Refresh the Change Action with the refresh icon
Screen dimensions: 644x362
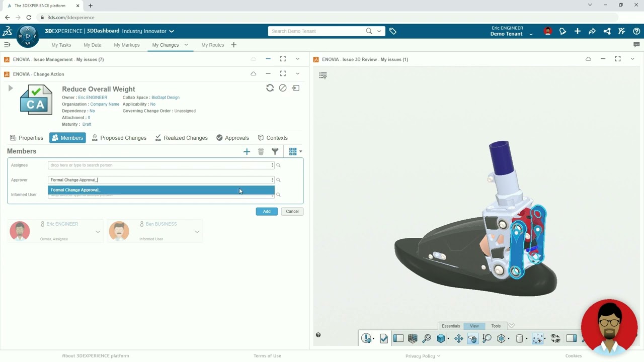click(270, 88)
